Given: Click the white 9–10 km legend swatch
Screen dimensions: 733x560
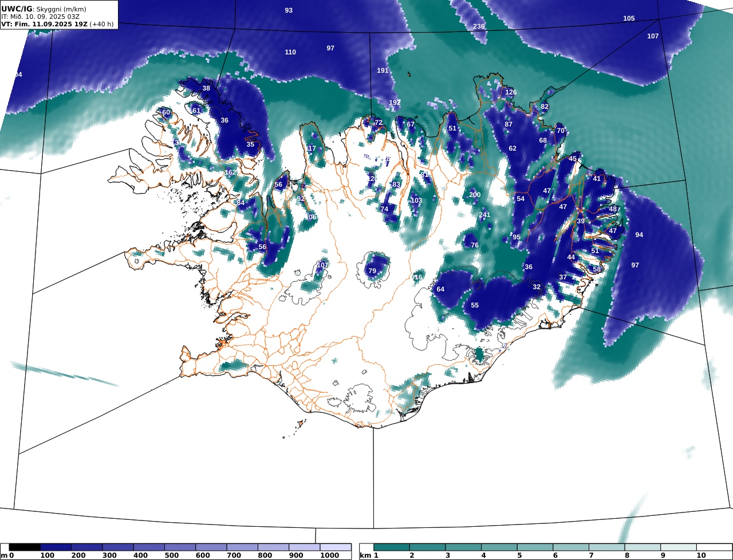Looking at the screenshot, I should tap(679, 547).
